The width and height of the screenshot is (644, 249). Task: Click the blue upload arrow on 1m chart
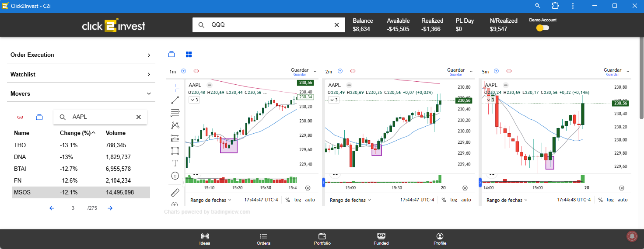(184, 71)
